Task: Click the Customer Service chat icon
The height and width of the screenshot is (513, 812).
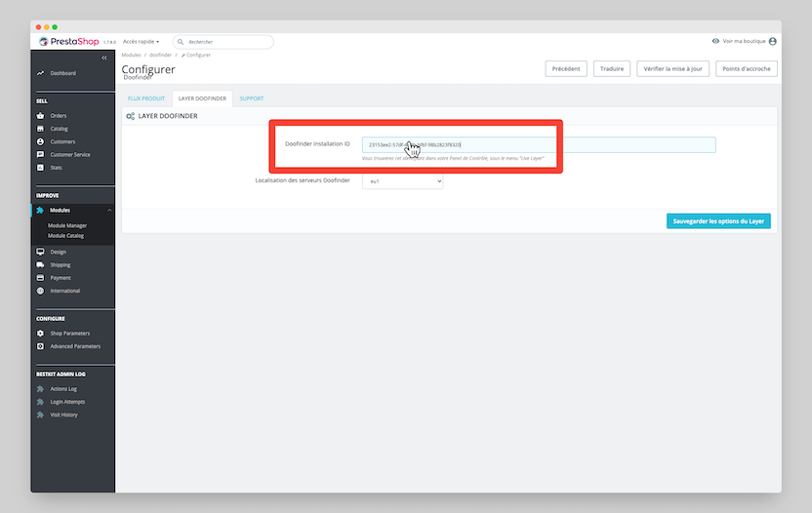Action: click(40, 154)
